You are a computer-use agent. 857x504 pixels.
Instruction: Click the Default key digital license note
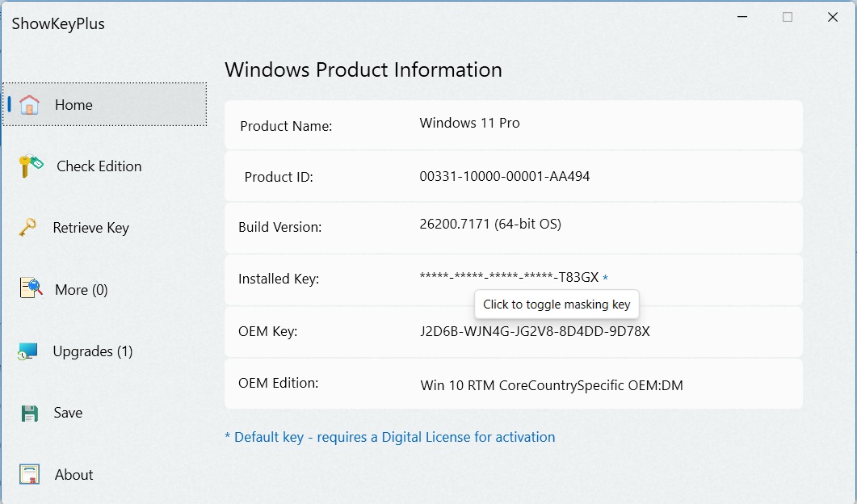click(x=389, y=437)
